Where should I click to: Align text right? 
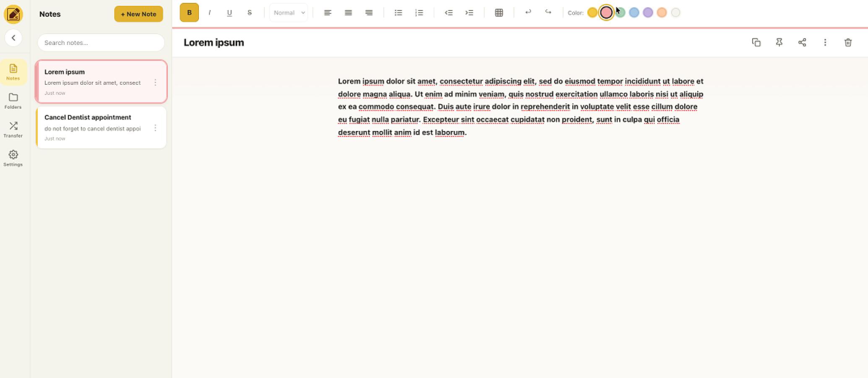pos(369,13)
